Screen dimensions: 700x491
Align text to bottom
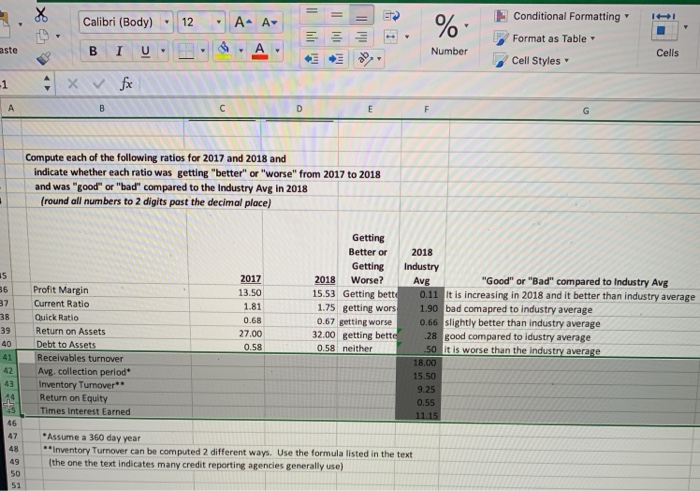coord(362,15)
